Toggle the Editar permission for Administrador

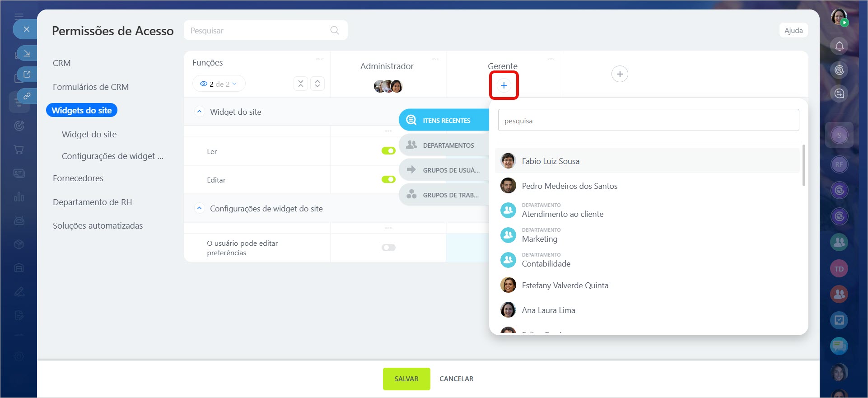388,179
